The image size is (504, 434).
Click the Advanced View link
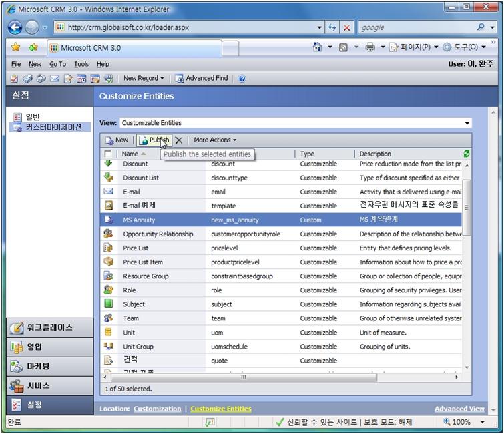pyautogui.click(x=459, y=409)
